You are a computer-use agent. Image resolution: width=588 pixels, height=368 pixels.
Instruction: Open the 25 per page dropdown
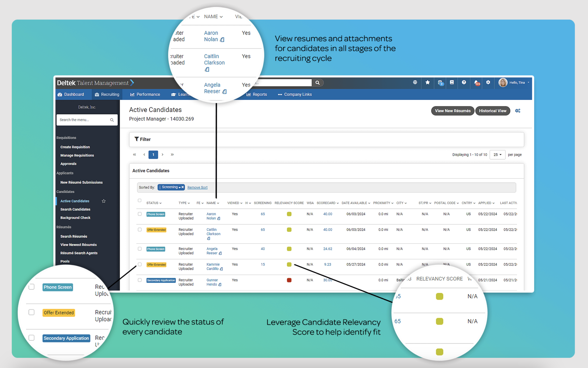tap(497, 155)
